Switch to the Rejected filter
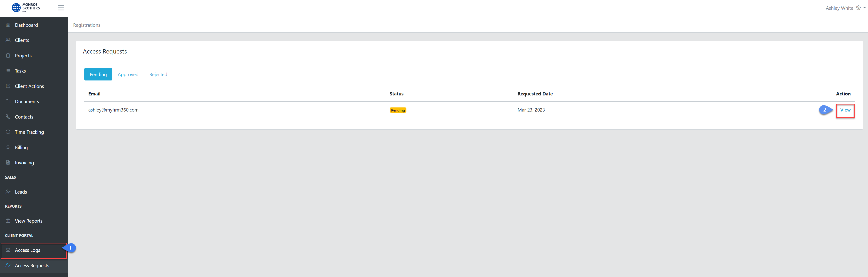The height and width of the screenshot is (277, 868). [x=158, y=74]
